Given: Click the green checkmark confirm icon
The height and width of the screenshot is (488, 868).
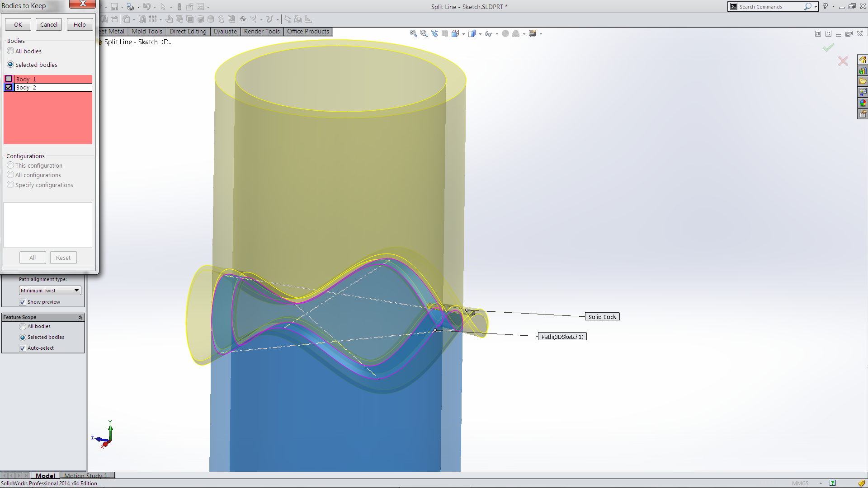Looking at the screenshot, I should (828, 47).
